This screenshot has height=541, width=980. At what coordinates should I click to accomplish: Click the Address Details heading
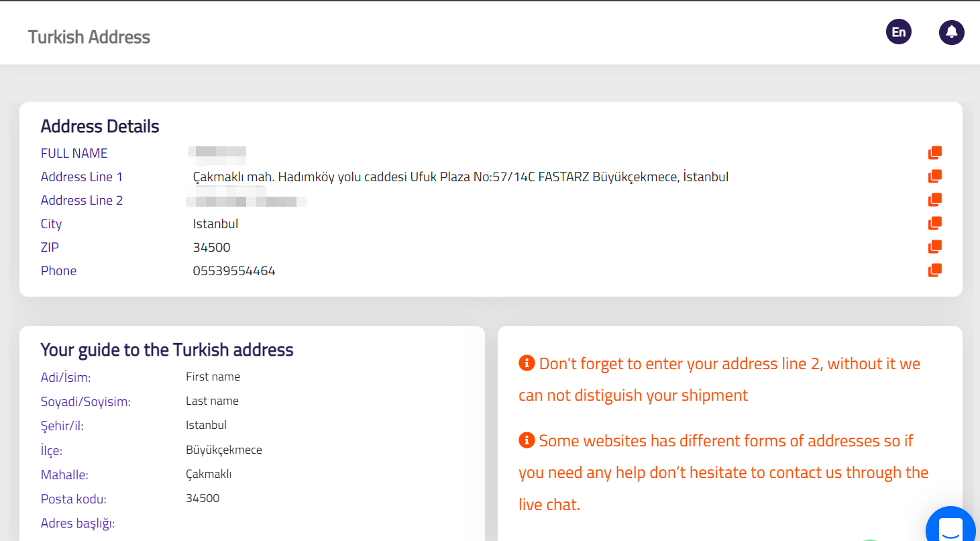(100, 126)
